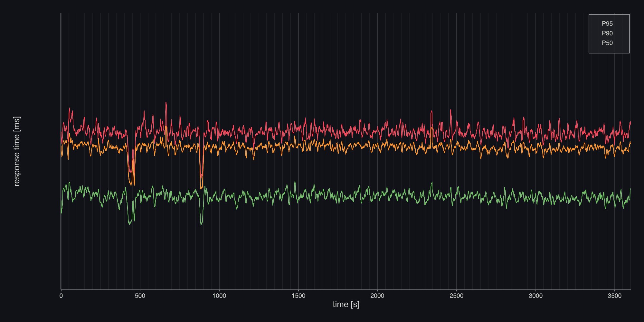
Task: Click the 3000 x-axis tick label
Action: pyautogui.click(x=535, y=296)
